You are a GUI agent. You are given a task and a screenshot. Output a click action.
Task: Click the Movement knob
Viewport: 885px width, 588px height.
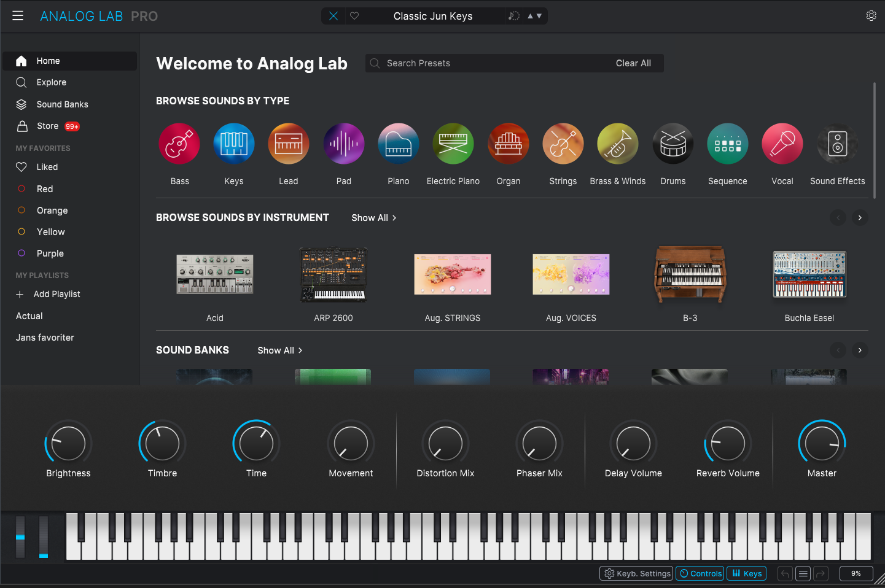pos(351,443)
